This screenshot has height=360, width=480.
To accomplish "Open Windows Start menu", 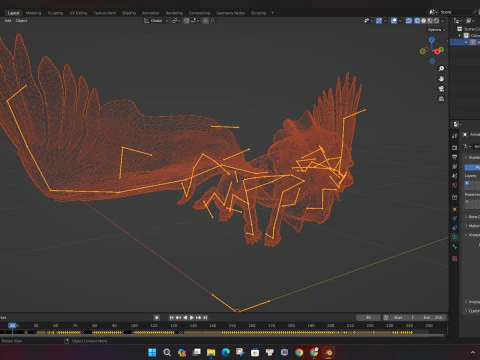I will [152, 352].
